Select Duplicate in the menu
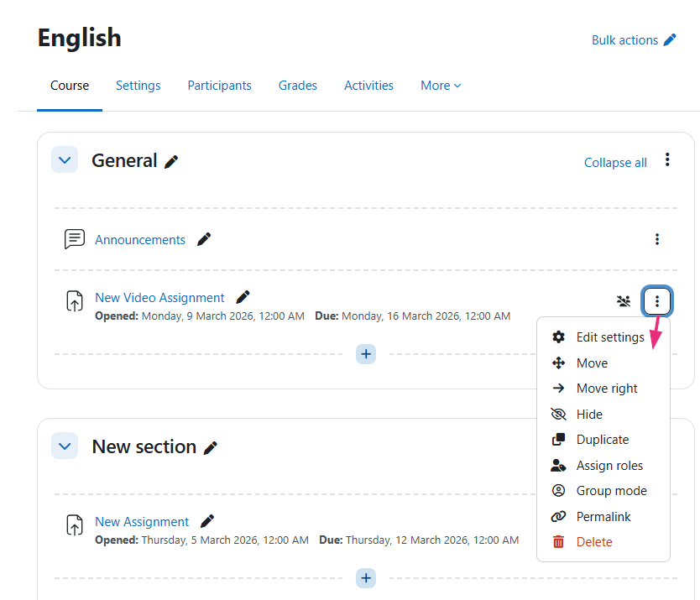 point(603,440)
